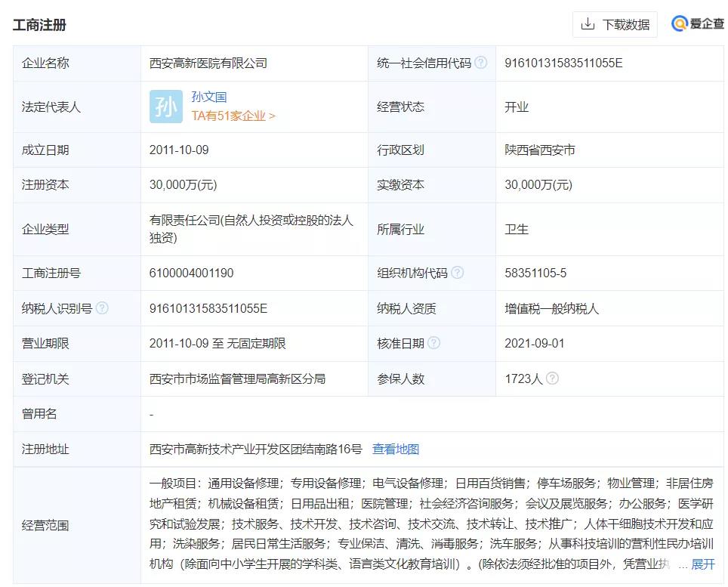The height and width of the screenshot is (587, 728).
Task: Select registered capital 30,000万(元) in the 注册资本 row
Action: 184,185
